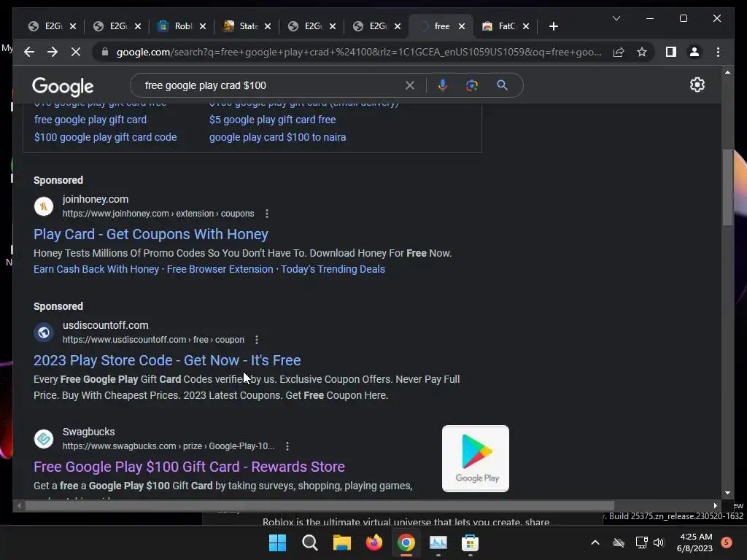Open joinhoney.com ad options menu
The width and height of the screenshot is (747, 560).
[x=267, y=214]
